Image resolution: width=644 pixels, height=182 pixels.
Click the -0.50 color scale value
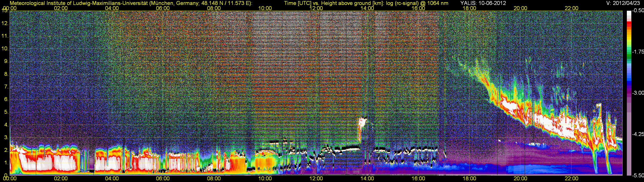(638, 10)
